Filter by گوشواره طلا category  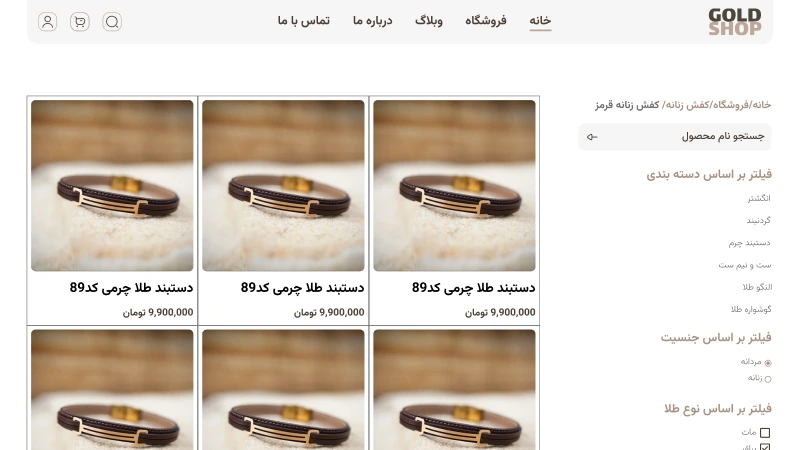pyautogui.click(x=751, y=309)
